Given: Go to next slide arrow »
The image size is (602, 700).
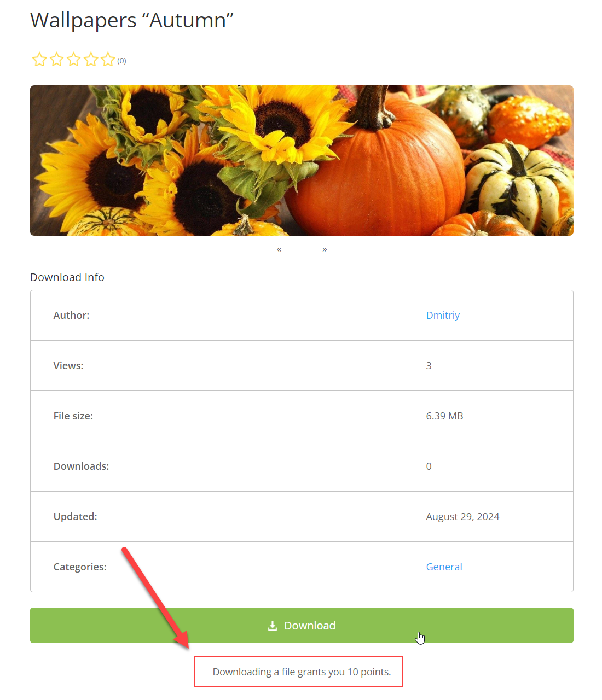Looking at the screenshot, I should pos(325,249).
